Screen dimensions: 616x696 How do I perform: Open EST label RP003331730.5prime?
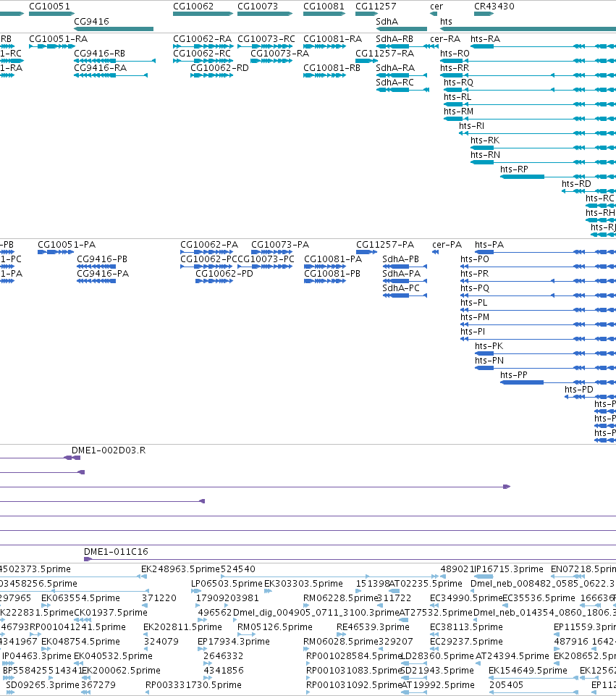[193, 685]
